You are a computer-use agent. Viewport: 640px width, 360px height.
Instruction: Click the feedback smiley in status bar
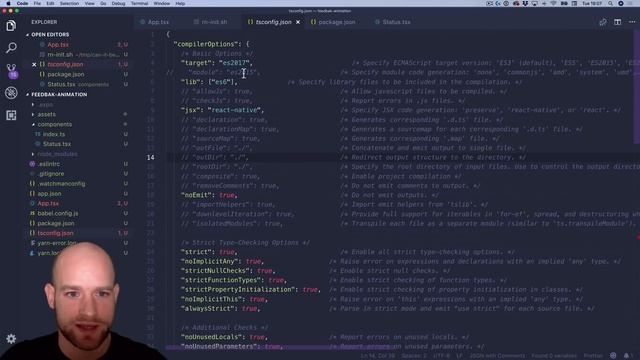click(613, 356)
